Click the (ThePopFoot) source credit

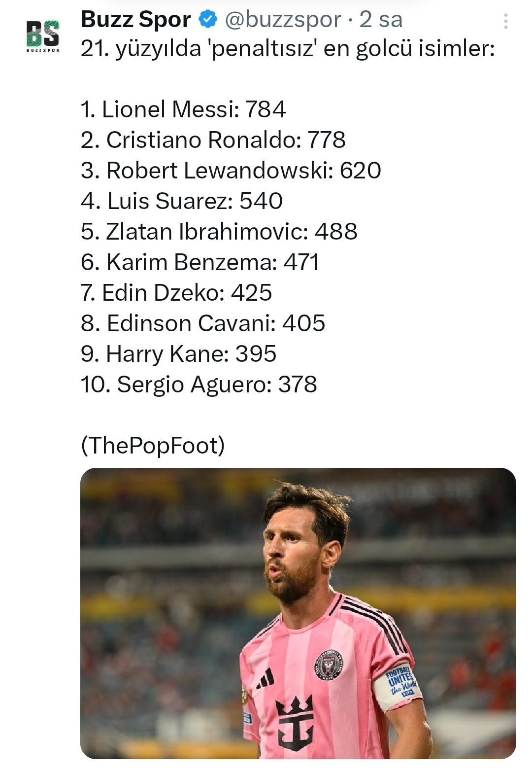[x=153, y=446]
